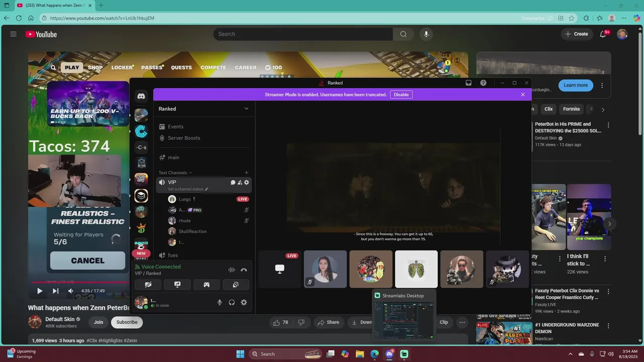This screenshot has width=644, height=362.
Task: Collapse Text Channels category
Action: coord(175,172)
